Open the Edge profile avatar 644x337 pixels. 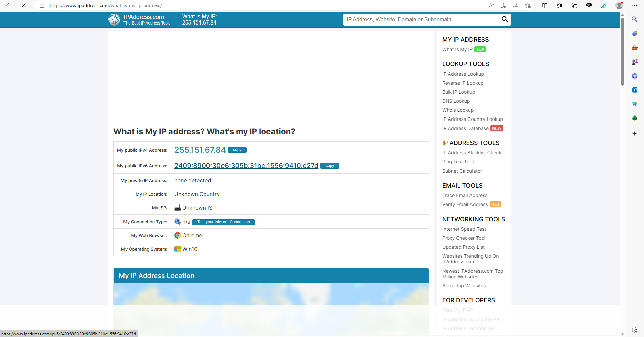(619, 5)
